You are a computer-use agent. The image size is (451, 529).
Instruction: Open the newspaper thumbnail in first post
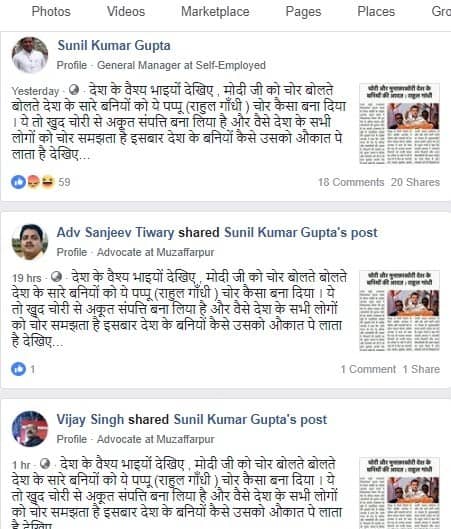point(399,124)
